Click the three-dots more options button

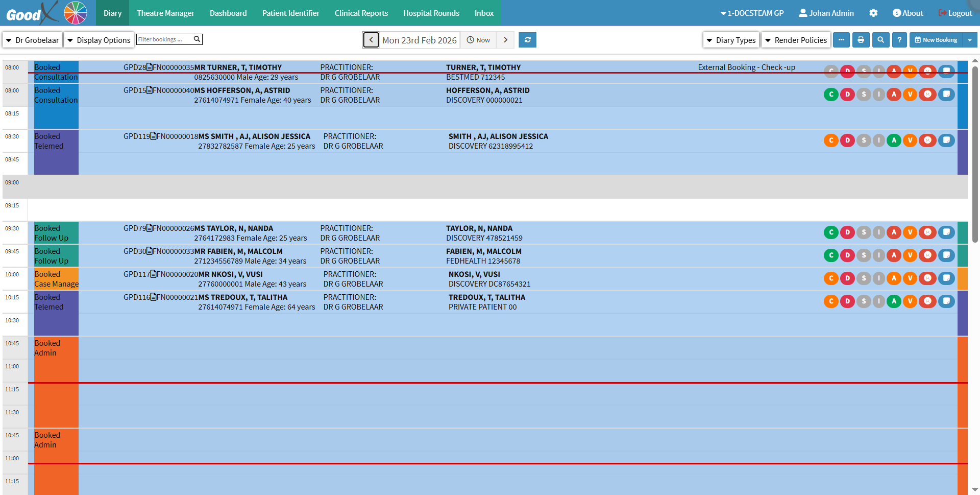click(841, 40)
